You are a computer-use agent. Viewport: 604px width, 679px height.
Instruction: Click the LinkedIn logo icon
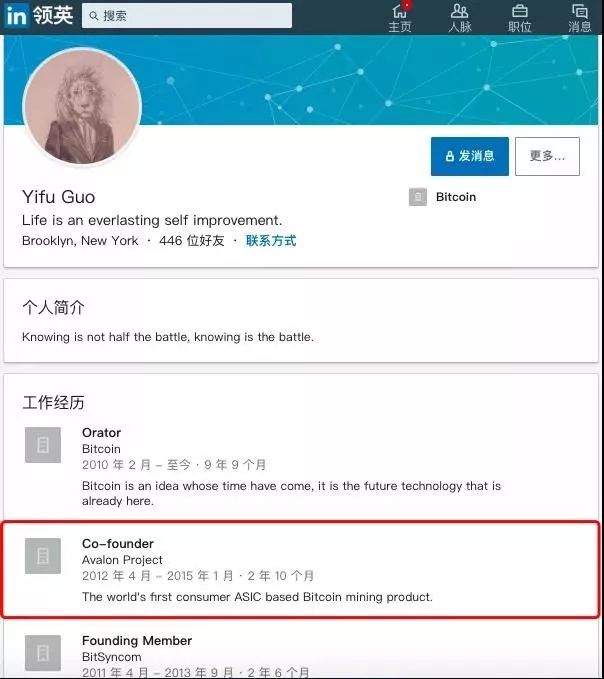click(16, 15)
